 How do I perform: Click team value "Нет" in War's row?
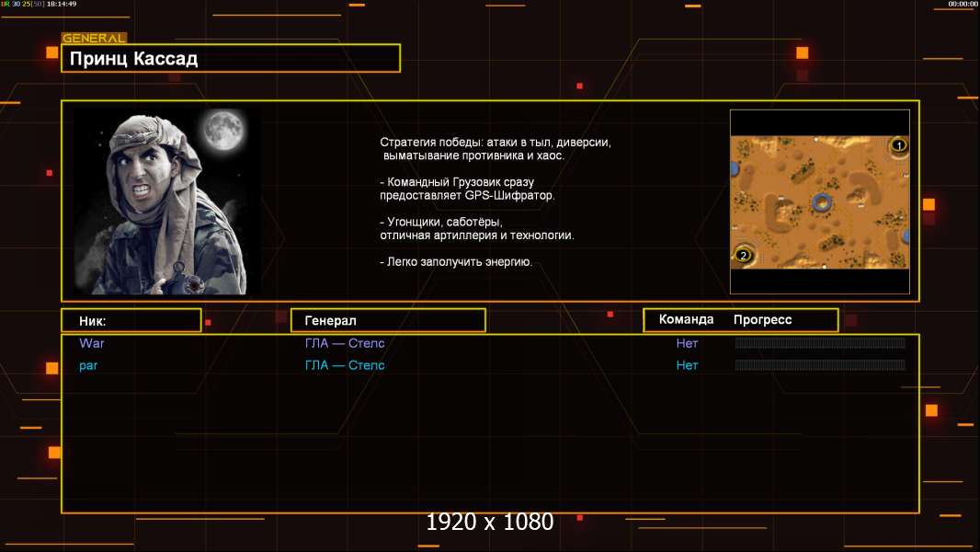(x=687, y=343)
